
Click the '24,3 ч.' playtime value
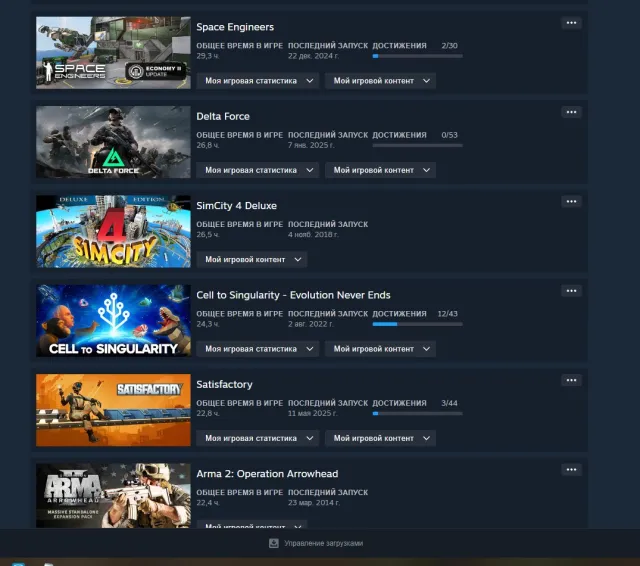pos(208,324)
